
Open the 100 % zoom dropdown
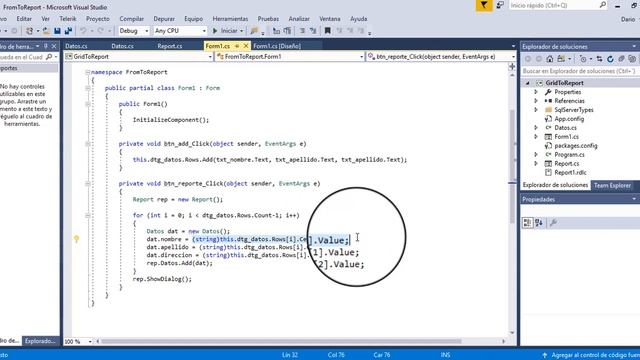(x=78, y=341)
